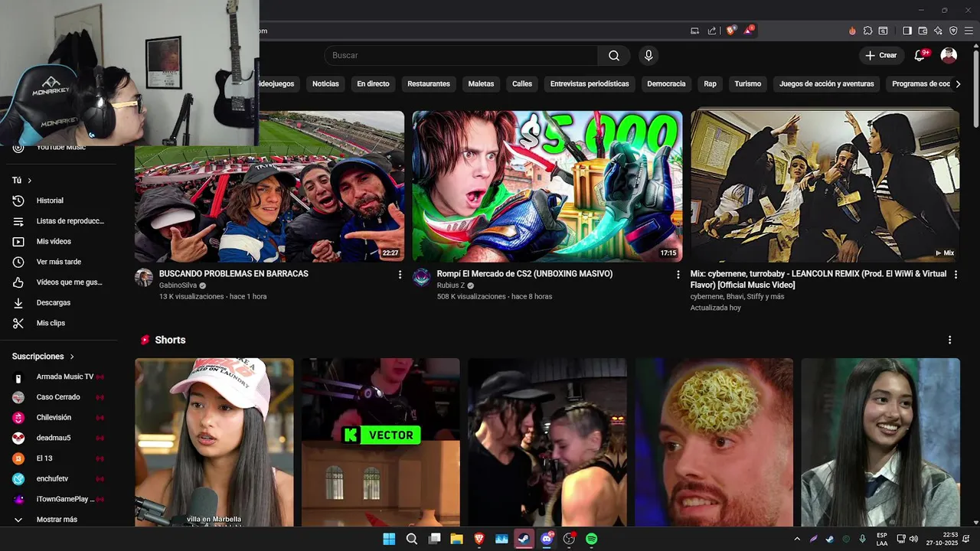Select the Noticias category chip
The height and width of the screenshot is (551, 980).
pos(325,84)
